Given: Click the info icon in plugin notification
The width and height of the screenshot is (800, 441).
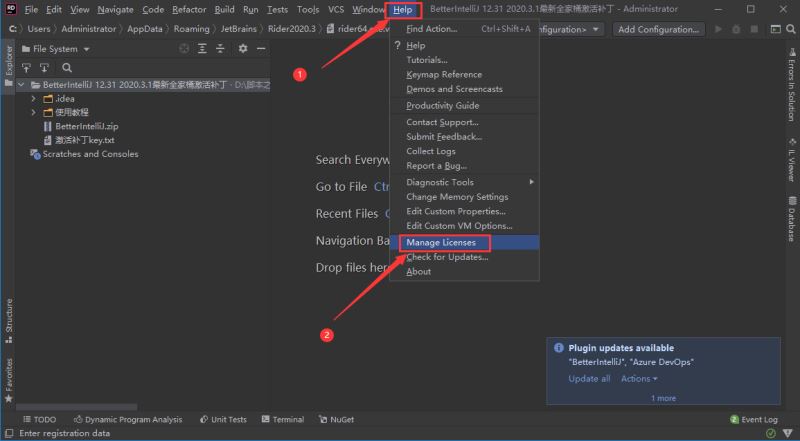Looking at the screenshot, I should pos(559,348).
